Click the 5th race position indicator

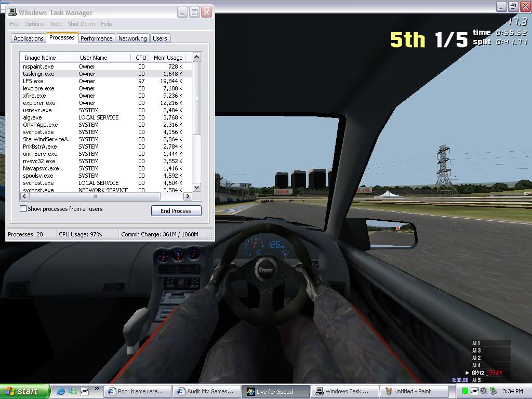tap(408, 39)
